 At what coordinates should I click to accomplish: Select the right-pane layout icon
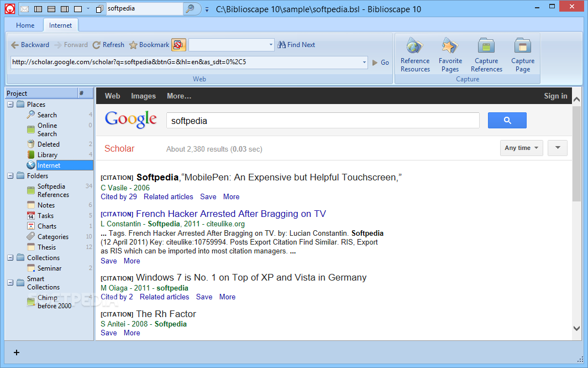click(65, 9)
